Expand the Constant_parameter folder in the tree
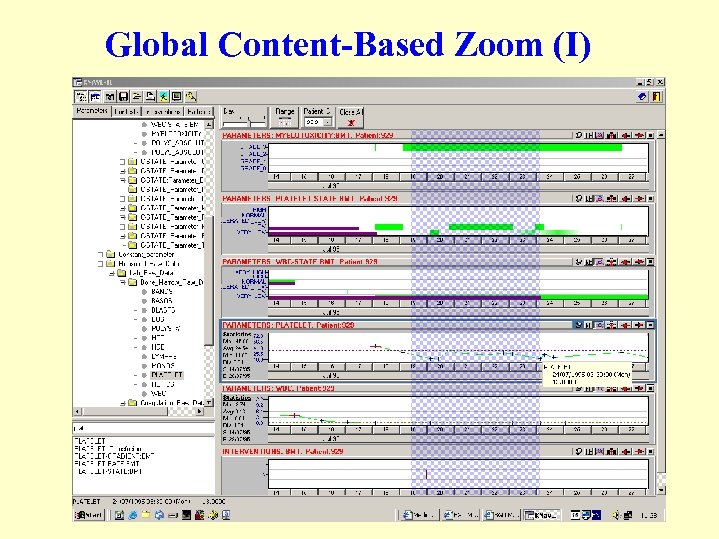719x539 pixels. click(100, 254)
